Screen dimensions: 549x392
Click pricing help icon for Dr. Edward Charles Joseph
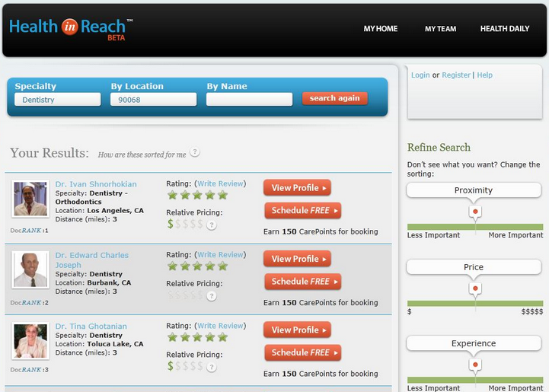211,296
